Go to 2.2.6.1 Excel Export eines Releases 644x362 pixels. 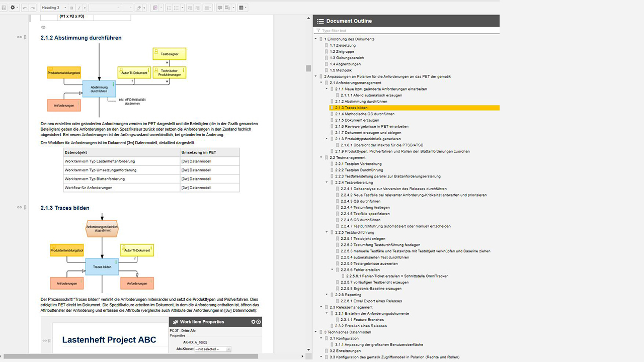(371, 301)
